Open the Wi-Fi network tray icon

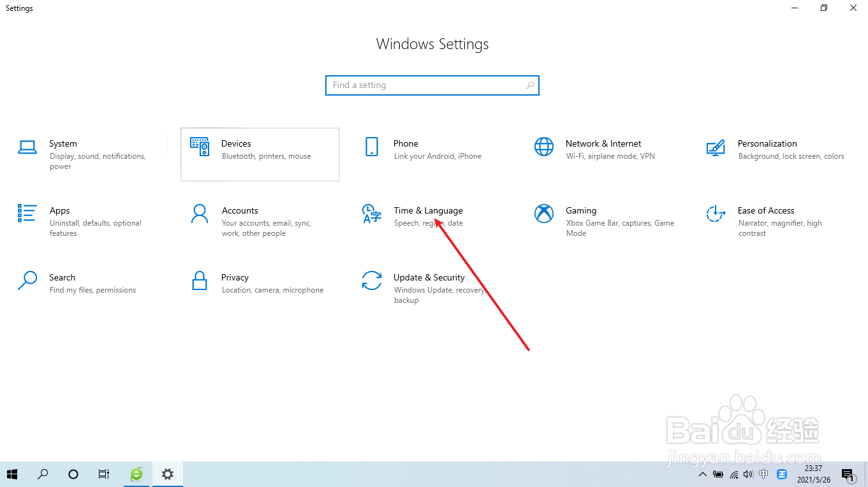pos(734,474)
